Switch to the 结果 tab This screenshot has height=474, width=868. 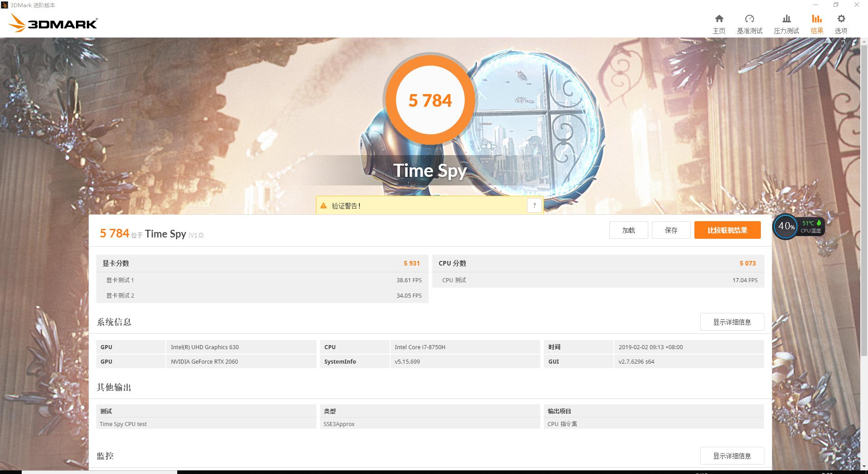tap(816, 23)
